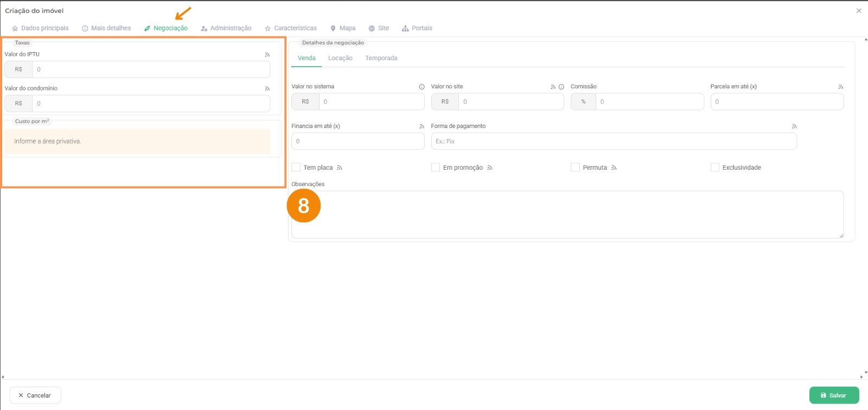Image resolution: width=868 pixels, height=410 pixels.
Task: Click into the Comissão percentage field
Action: click(648, 102)
